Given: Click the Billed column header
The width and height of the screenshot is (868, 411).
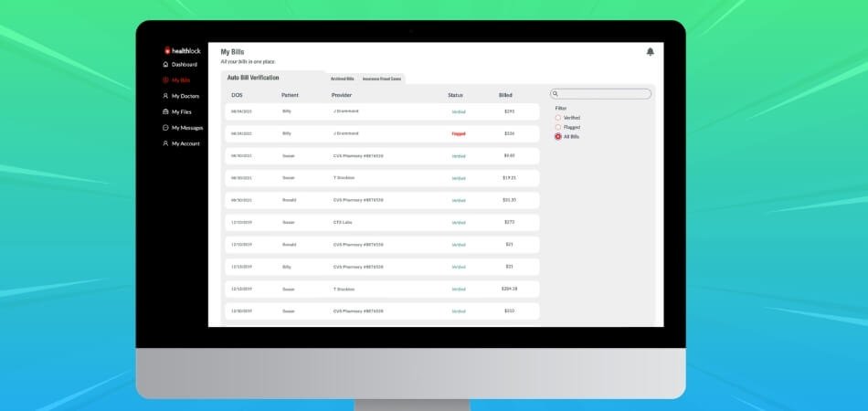Looking at the screenshot, I should tap(505, 95).
